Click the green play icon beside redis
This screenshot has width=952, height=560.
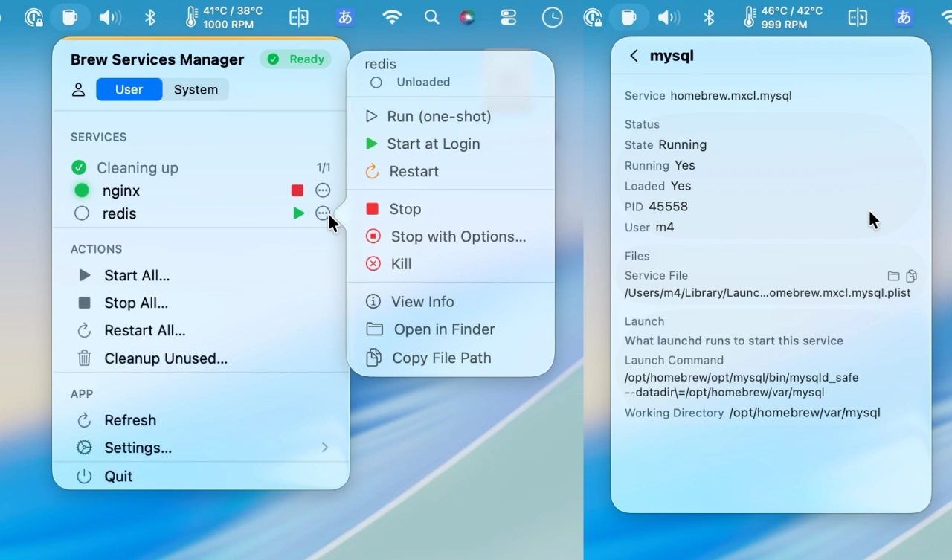298,214
